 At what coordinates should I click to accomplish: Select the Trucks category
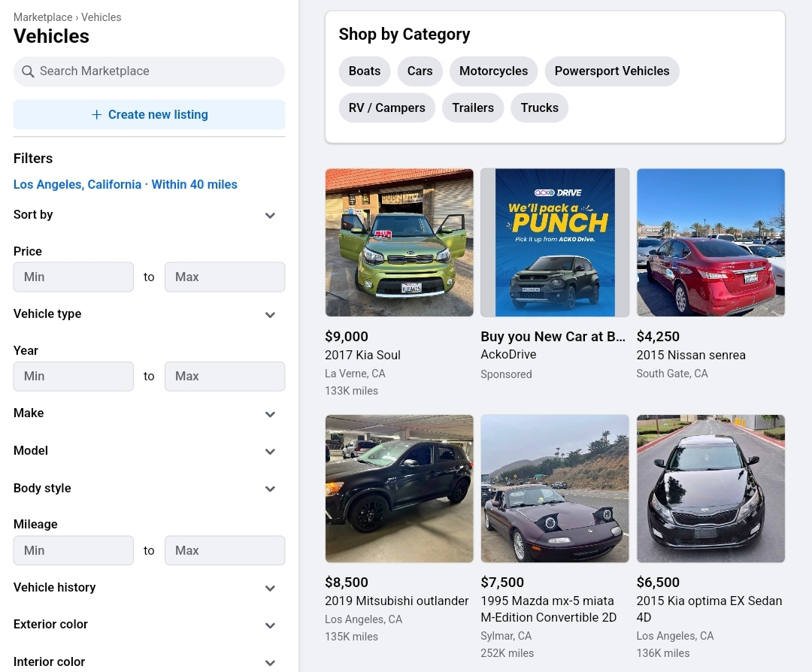tap(540, 107)
